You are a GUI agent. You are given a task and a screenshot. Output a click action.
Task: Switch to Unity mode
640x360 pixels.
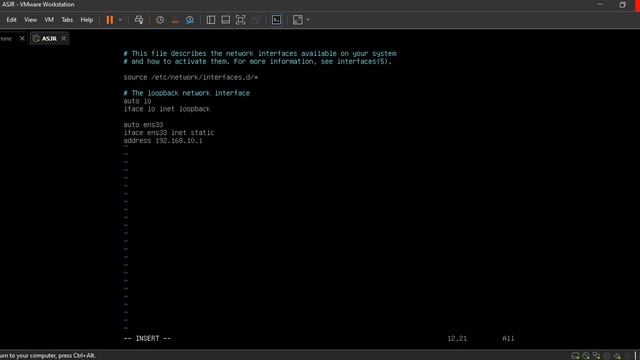(x=255, y=20)
